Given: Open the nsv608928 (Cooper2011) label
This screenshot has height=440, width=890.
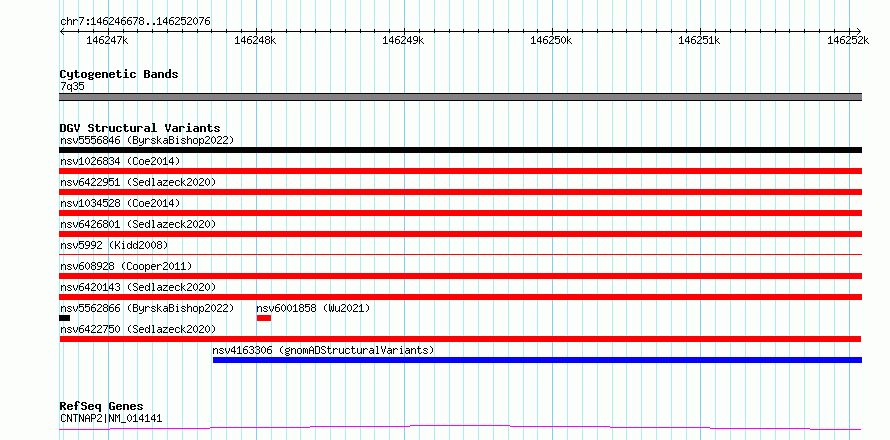Looking at the screenshot, I should (126, 266).
